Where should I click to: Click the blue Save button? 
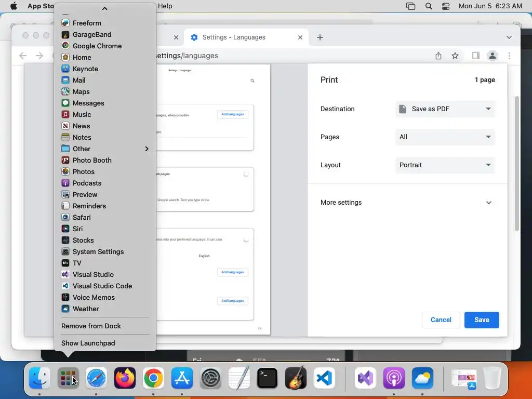(x=482, y=320)
